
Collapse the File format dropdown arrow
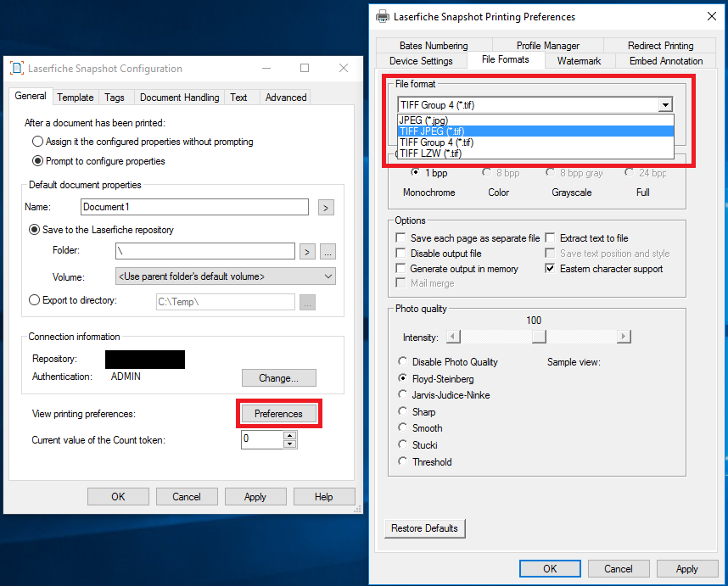[x=665, y=105]
